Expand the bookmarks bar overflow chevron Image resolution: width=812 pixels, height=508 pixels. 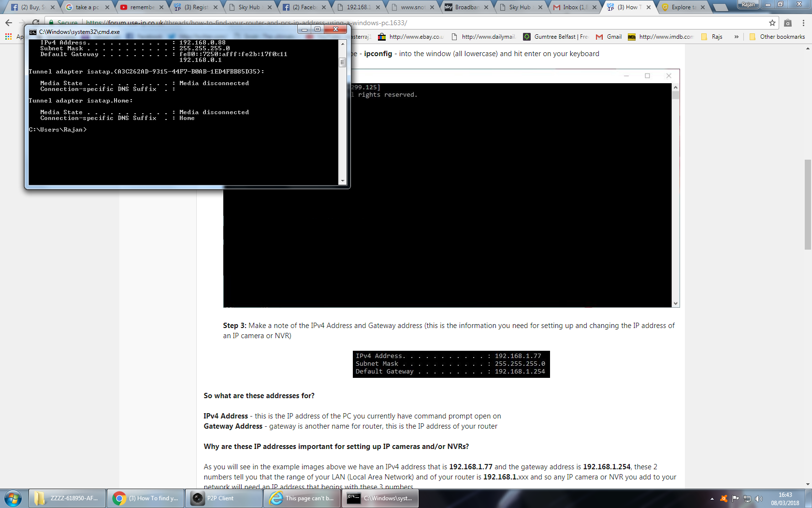coord(736,37)
